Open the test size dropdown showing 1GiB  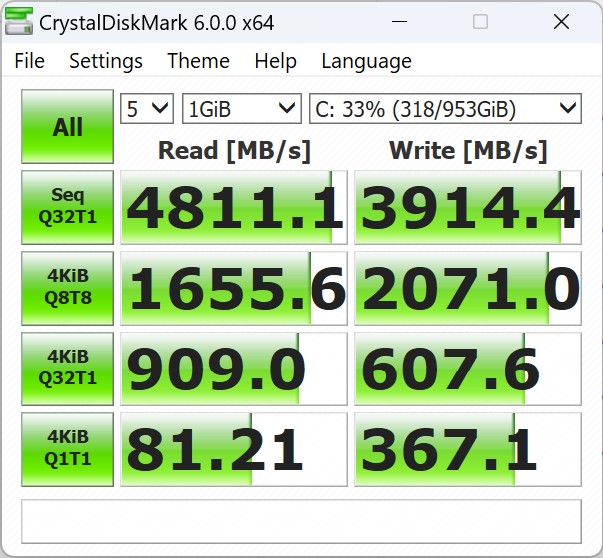[x=242, y=109]
